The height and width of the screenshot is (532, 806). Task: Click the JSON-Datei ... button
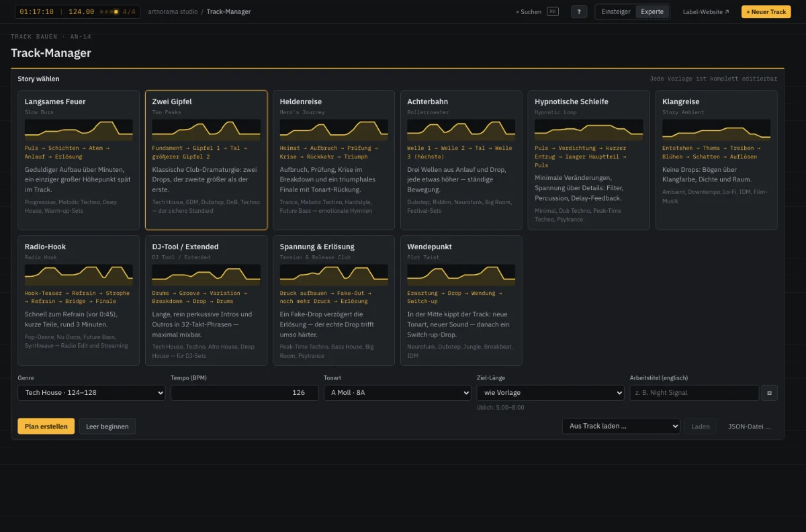(749, 426)
